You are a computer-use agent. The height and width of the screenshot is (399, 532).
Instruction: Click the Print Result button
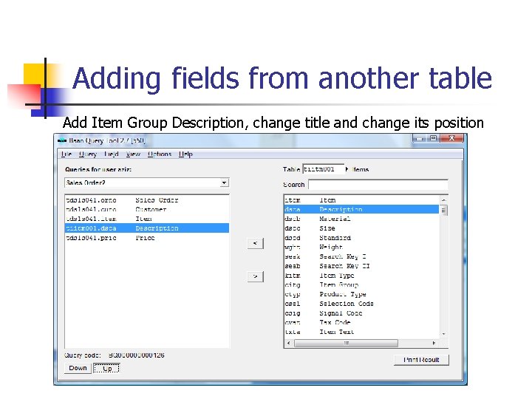421,360
